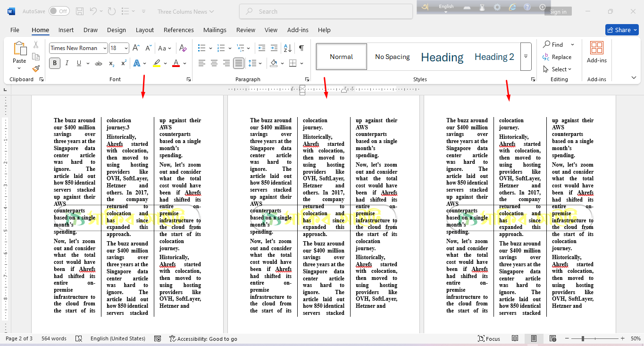This screenshot has width=644, height=346.
Task: Switch to Web Layout view in status bar
Action: click(x=552, y=338)
